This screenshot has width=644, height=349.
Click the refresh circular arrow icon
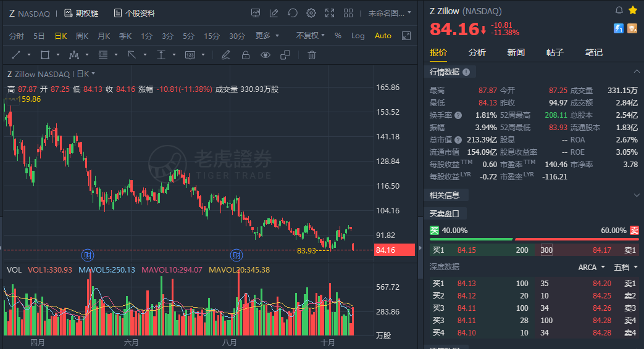coord(293,13)
